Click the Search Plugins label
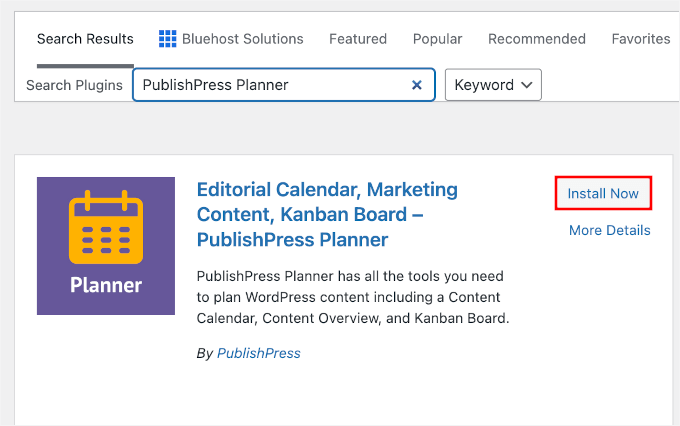The image size is (680, 426). [x=74, y=85]
